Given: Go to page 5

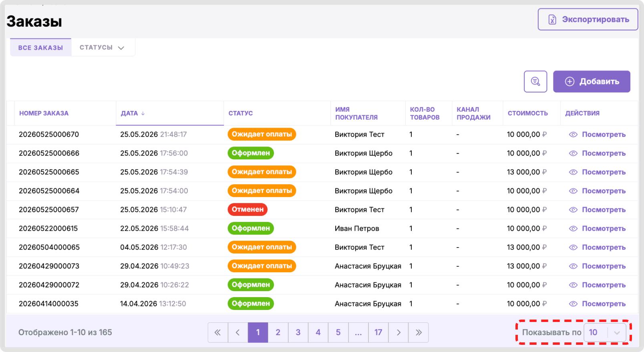Looking at the screenshot, I should [x=338, y=332].
